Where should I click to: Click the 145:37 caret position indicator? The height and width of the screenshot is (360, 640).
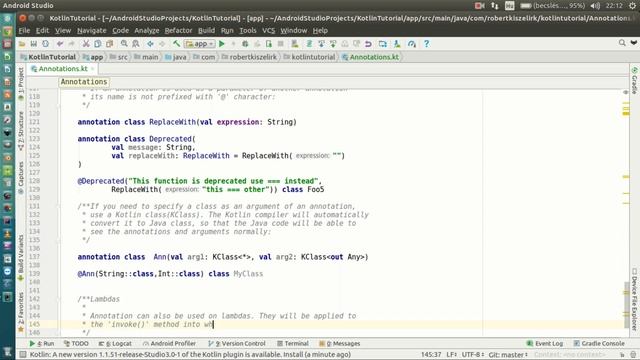coord(431,354)
